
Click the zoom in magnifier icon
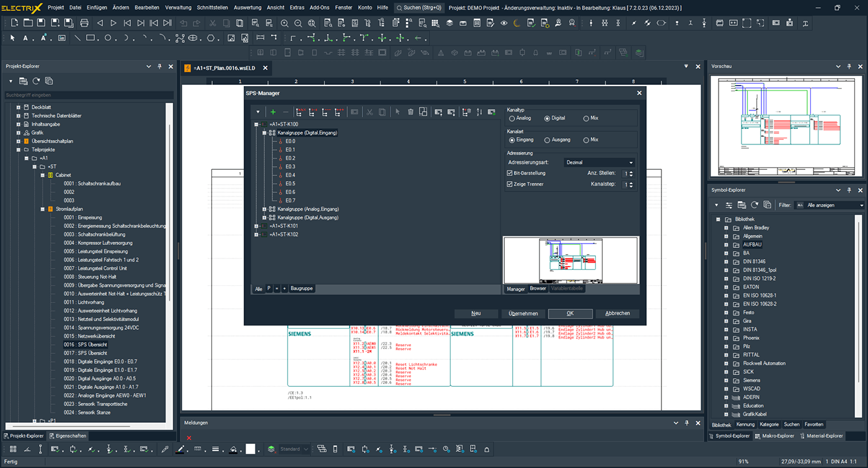(285, 23)
